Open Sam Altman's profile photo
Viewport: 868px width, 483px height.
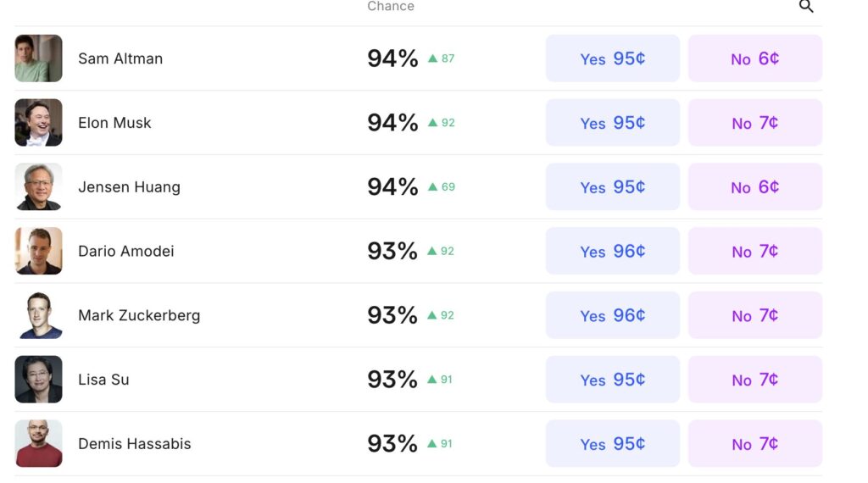38,58
